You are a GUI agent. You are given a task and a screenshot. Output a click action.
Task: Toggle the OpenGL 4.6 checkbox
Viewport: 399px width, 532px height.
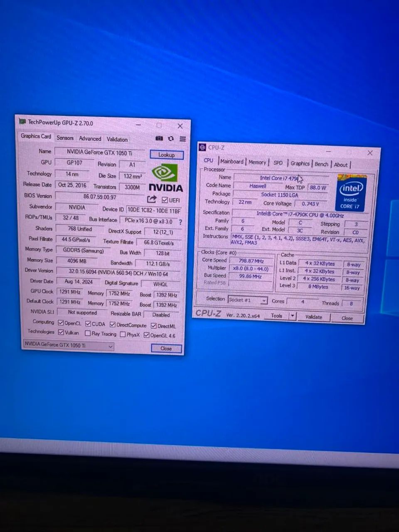click(x=147, y=335)
